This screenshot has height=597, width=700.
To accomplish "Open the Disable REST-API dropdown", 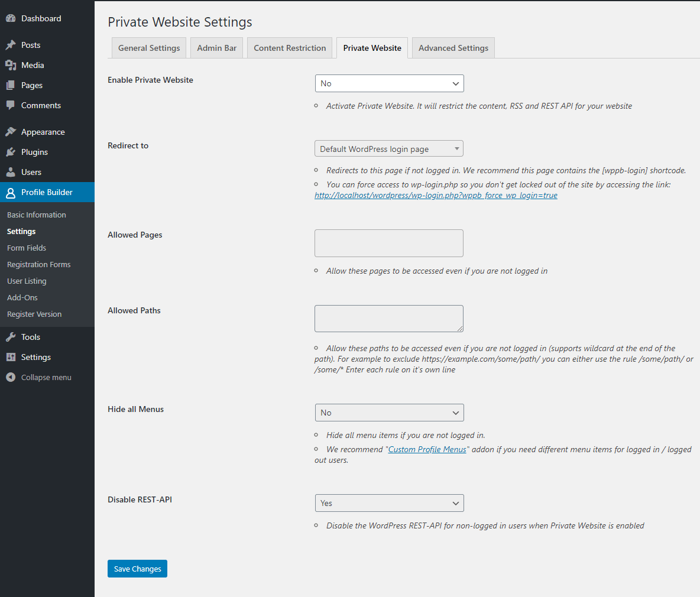I will click(x=389, y=503).
